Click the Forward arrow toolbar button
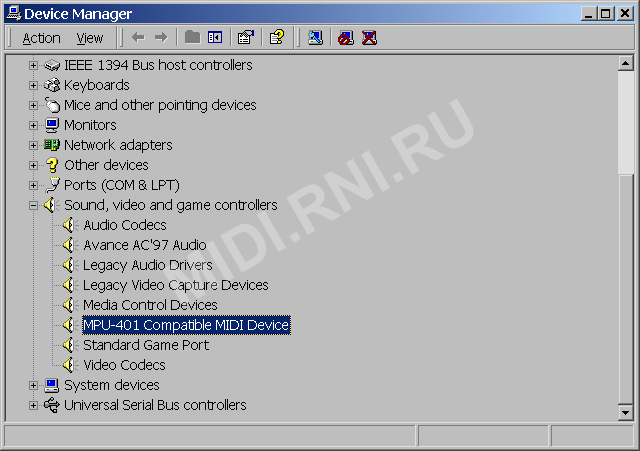 click(161, 38)
